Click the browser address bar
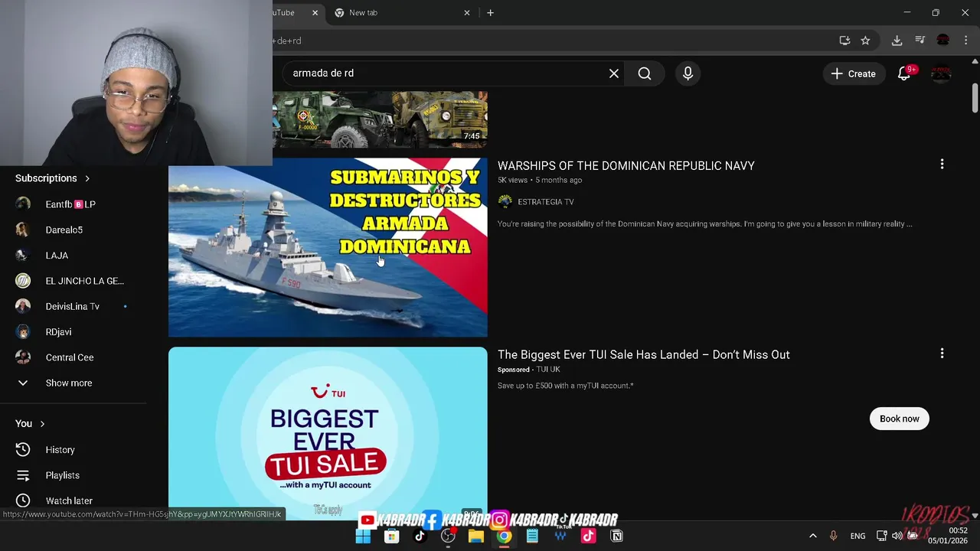980x551 pixels. [x=551, y=41]
